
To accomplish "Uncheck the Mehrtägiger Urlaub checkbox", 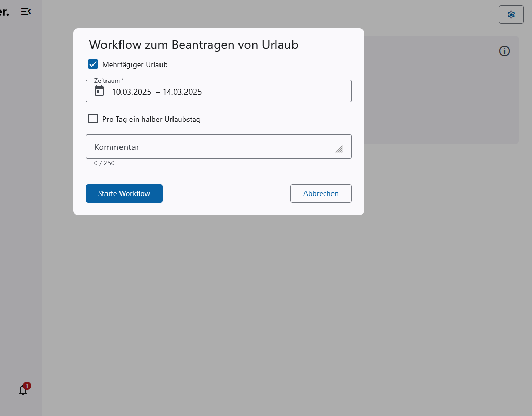I will point(93,64).
